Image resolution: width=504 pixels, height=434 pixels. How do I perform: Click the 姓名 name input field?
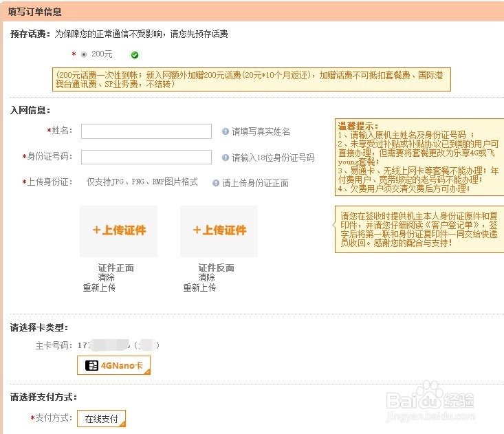coord(146,131)
